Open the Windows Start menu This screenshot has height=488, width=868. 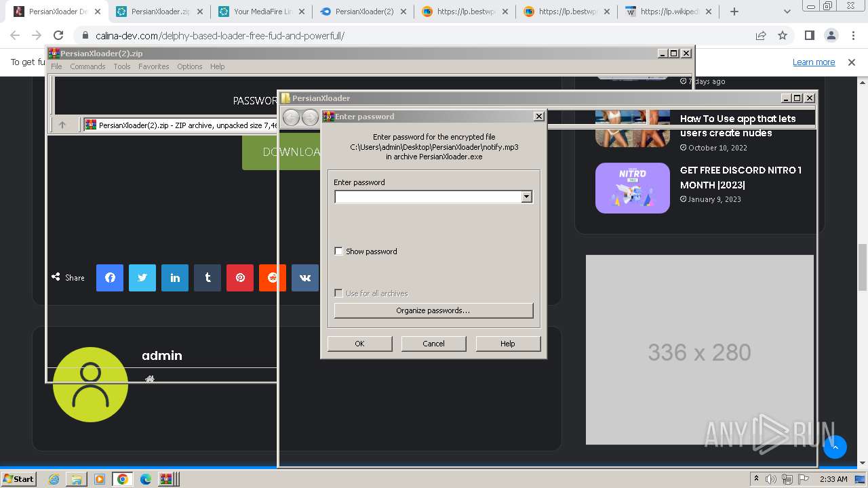[18, 479]
